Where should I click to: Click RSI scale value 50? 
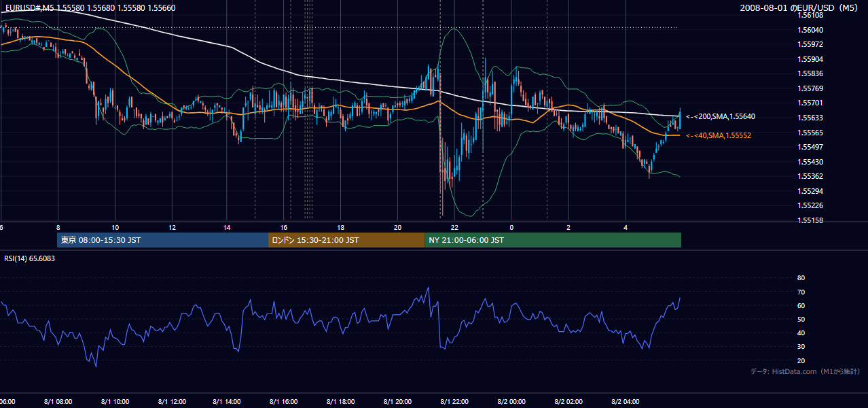coord(801,319)
